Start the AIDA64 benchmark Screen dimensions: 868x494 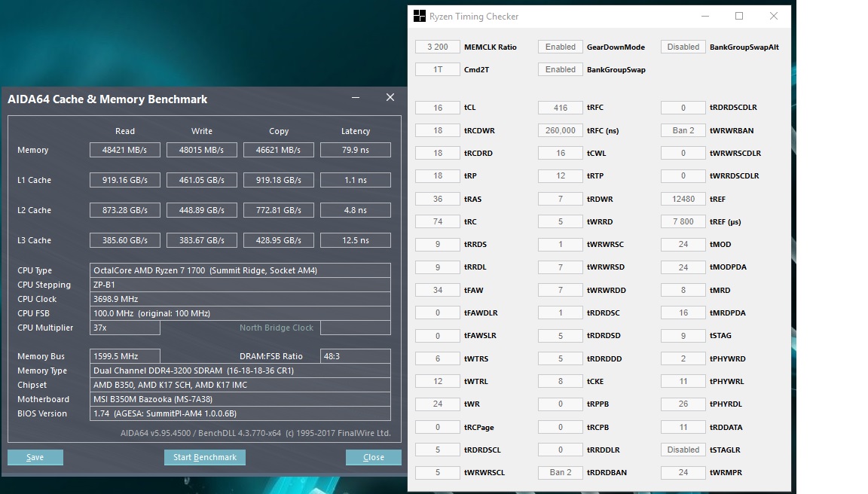click(x=205, y=457)
